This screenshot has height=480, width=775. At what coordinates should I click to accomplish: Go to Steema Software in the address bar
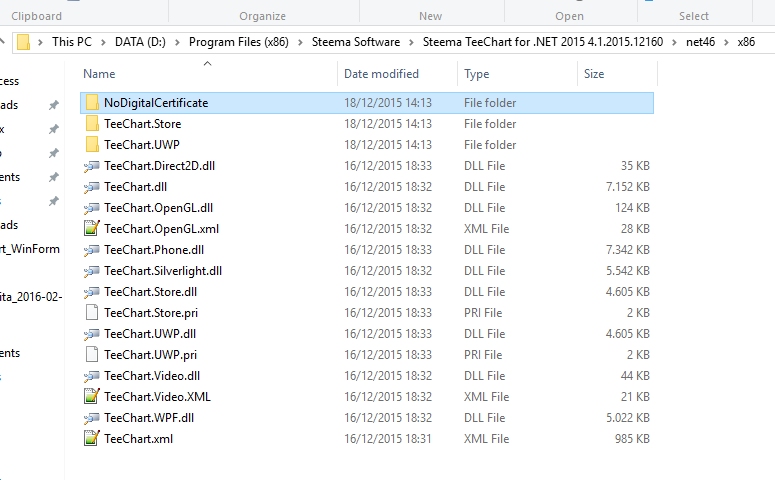[x=356, y=42]
